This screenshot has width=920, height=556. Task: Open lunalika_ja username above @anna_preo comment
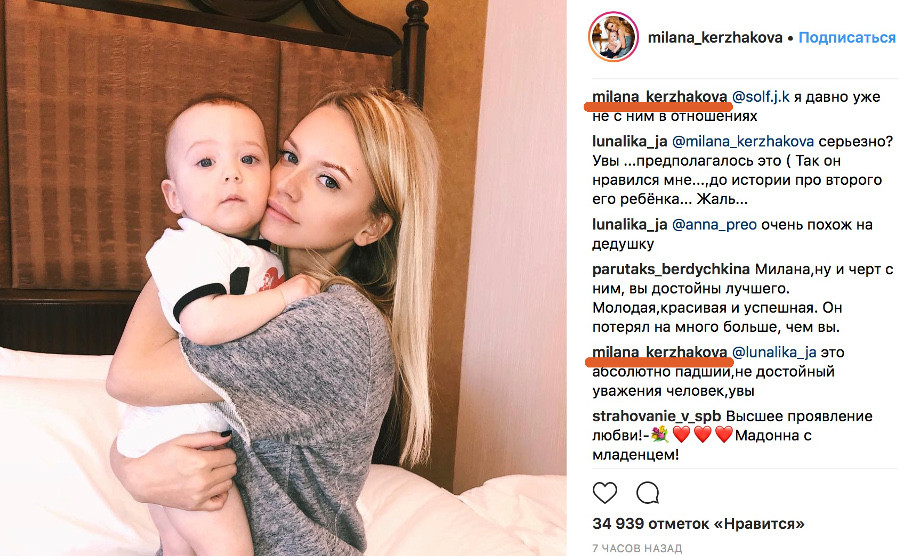tap(630, 225)
